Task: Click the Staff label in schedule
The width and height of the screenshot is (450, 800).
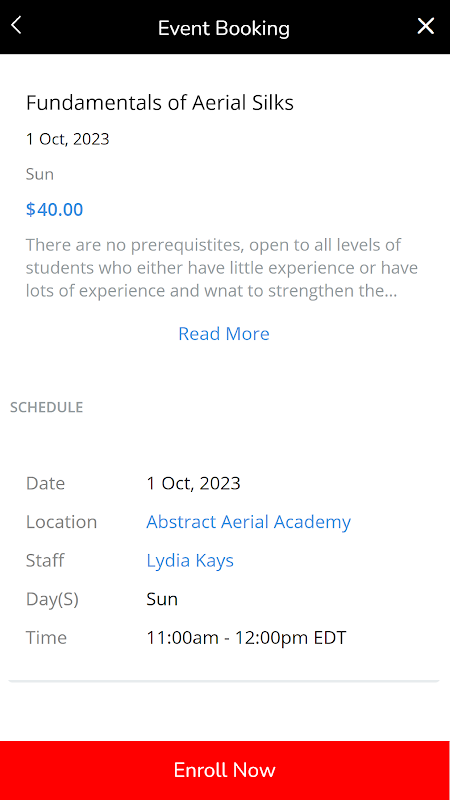Action: [x=45, y=560]
